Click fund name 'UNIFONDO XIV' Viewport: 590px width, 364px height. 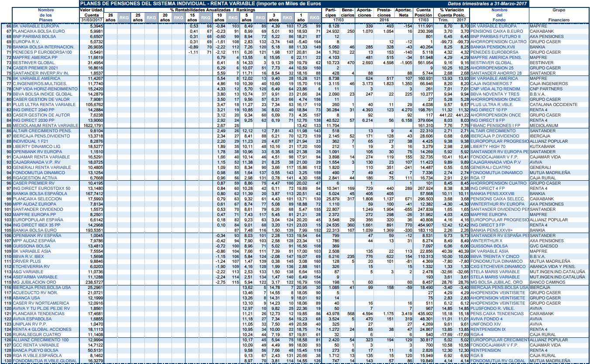click(486, 324)
